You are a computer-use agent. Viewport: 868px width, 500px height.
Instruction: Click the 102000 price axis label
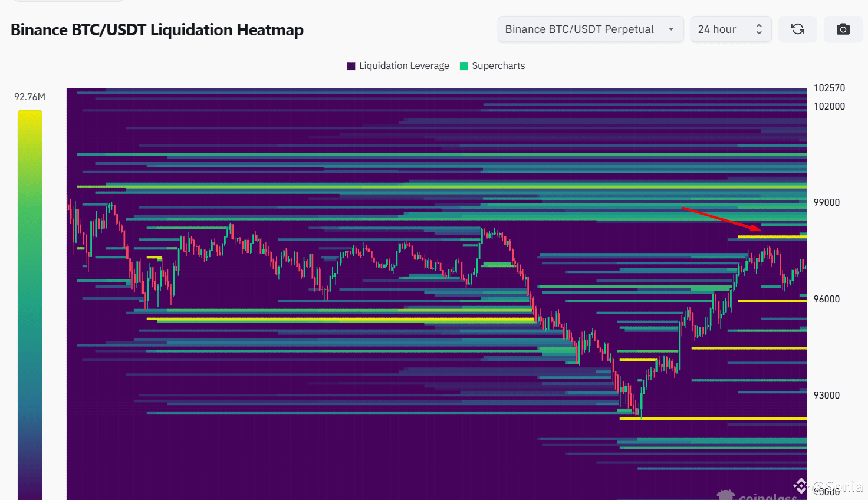click(829, 106)
